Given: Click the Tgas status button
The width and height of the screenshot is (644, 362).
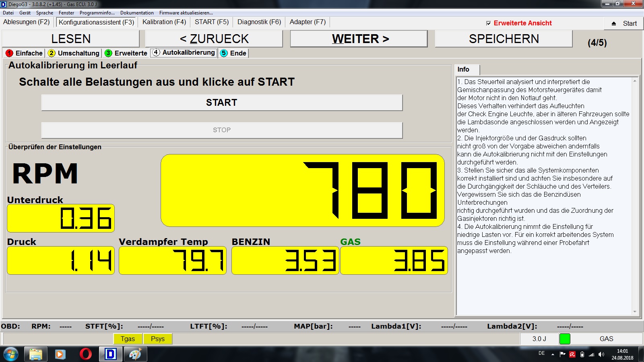Looking at the screenshot, I should [x=128, y=339].
